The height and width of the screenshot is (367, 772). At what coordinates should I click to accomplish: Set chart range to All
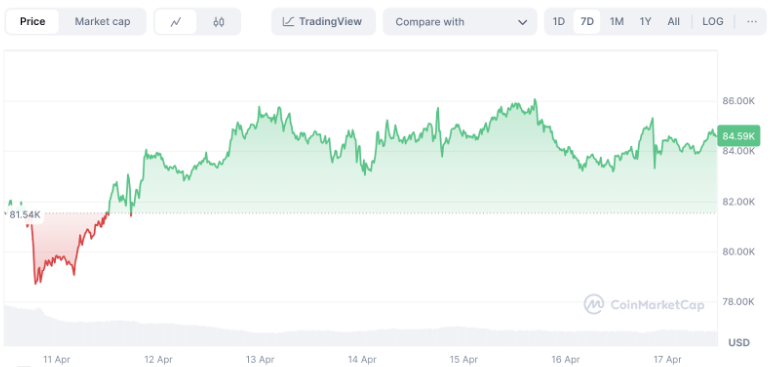674,22
